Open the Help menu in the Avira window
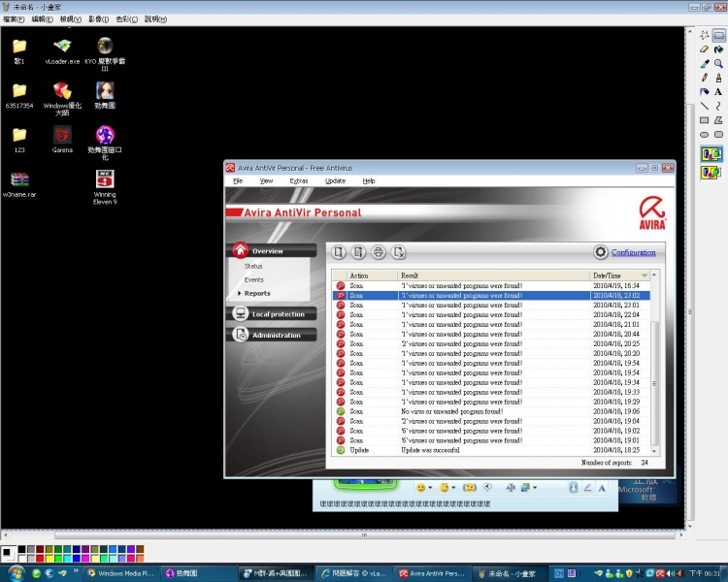Screen dimensions: 728x582 click(369, 181)
